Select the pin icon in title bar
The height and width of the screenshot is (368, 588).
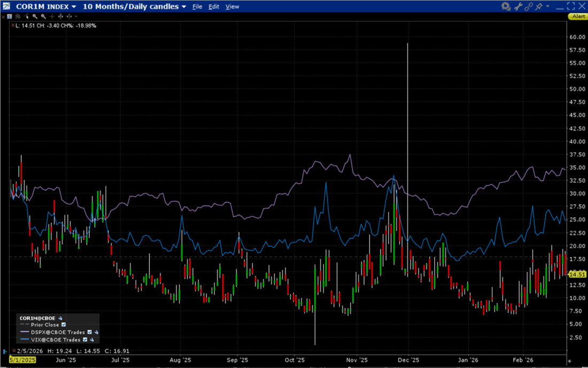pyautogui.click(x=539, y=6)
